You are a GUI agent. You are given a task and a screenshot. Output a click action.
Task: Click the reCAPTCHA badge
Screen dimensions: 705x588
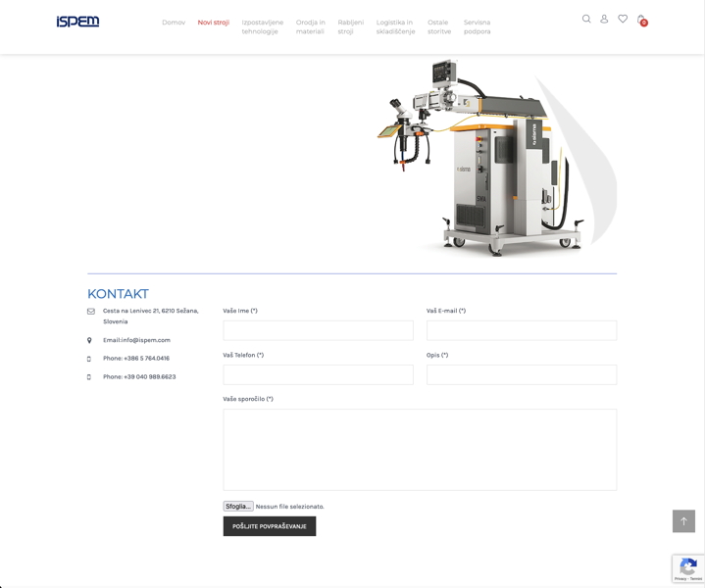pyautogui.click(x=688, y=568)
